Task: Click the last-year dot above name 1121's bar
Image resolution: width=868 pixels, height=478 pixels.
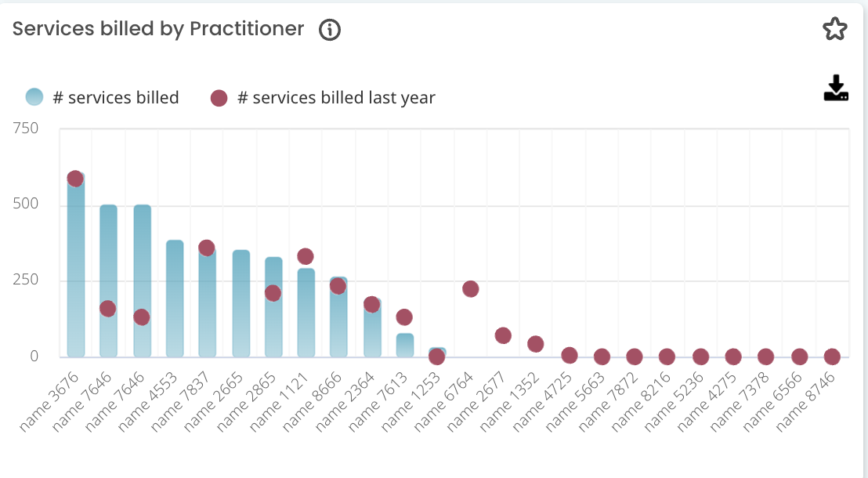Action: (306, 256)
